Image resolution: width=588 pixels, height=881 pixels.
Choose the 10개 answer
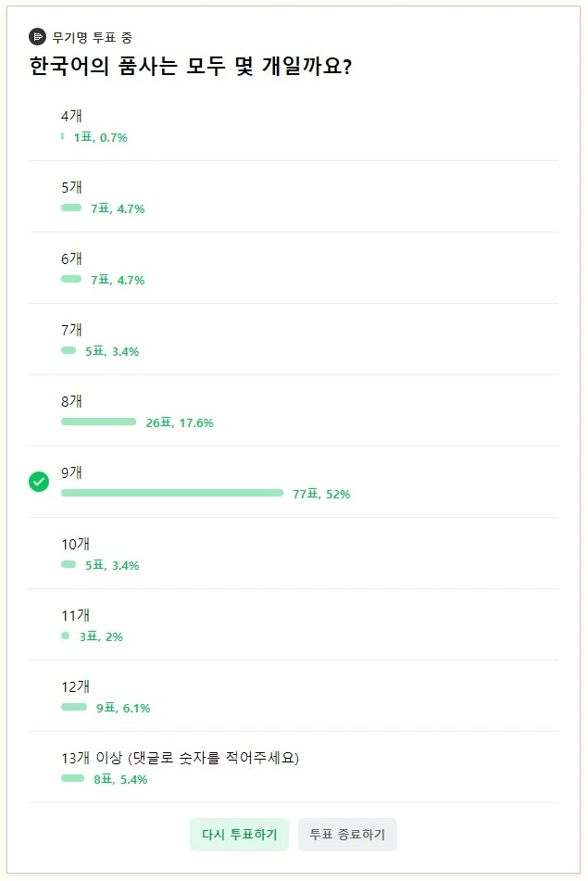294,554
